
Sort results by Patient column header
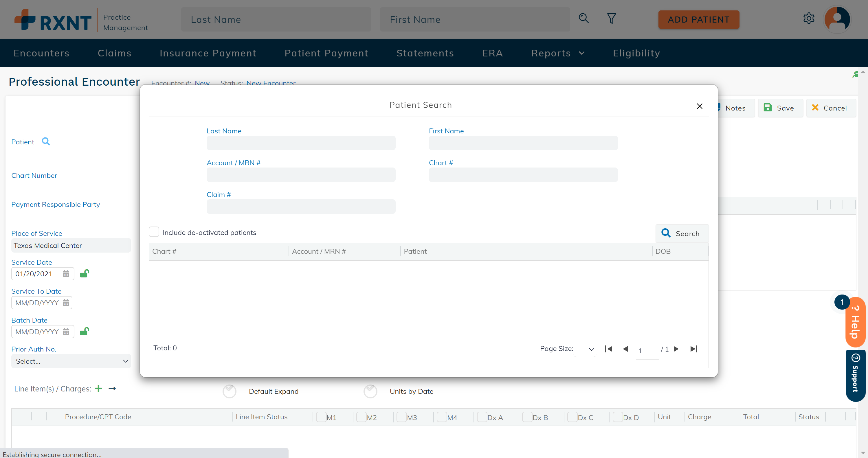click(526, 251)
